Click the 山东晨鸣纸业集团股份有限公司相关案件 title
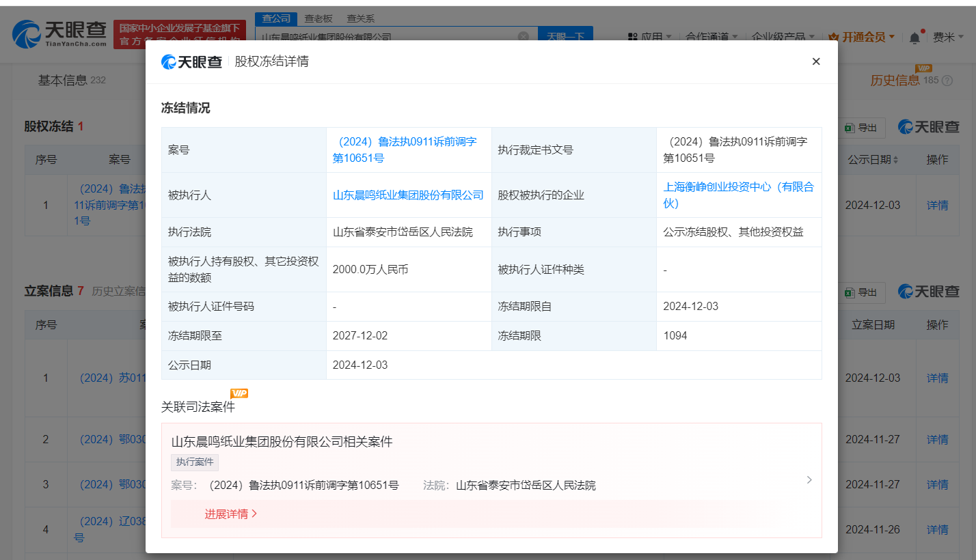The image size is (976, 560). click(x=282, y=441)
